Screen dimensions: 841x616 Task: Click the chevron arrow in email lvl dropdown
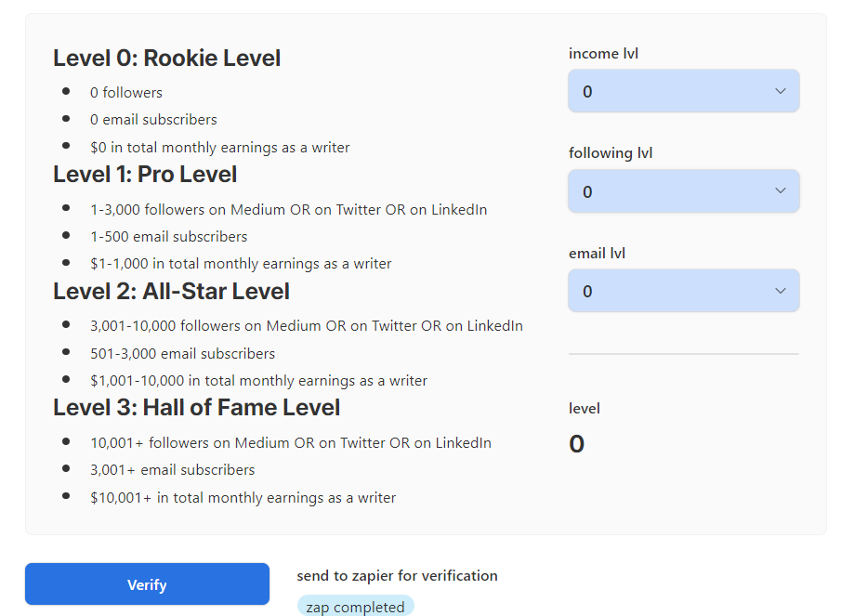pyautogui.click(x=781, y=291)
